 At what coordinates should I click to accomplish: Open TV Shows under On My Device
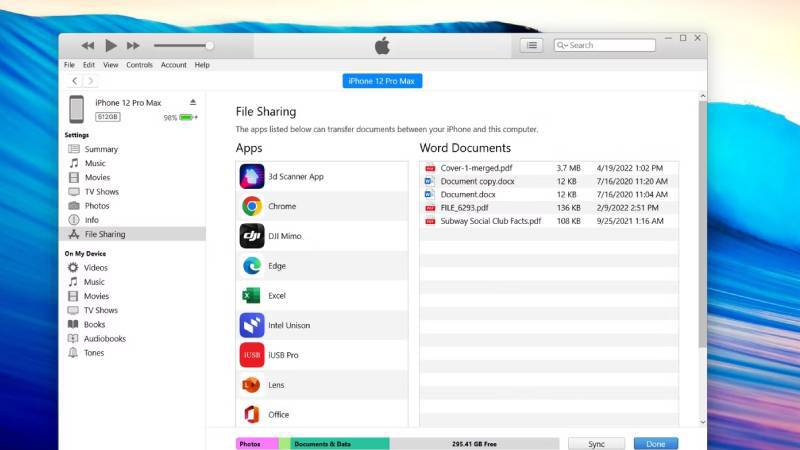101,310
